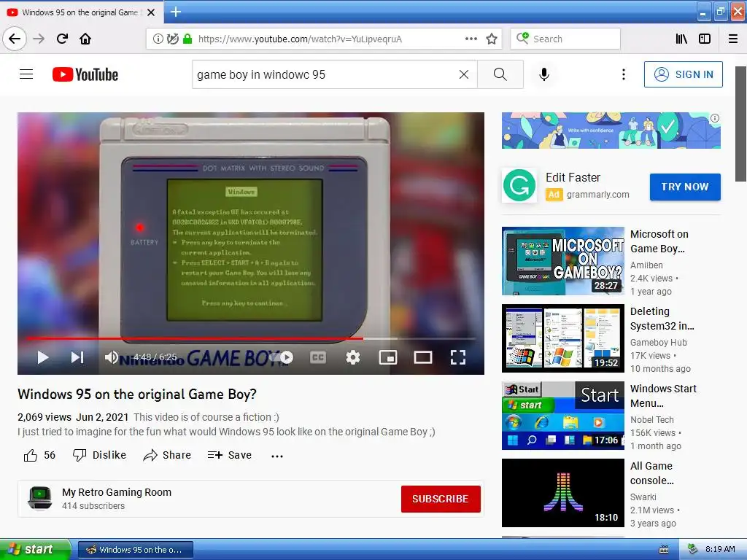The image size is (747, 560).
Task: Open the tracking protection shield icon
Action: coord(173,39)
